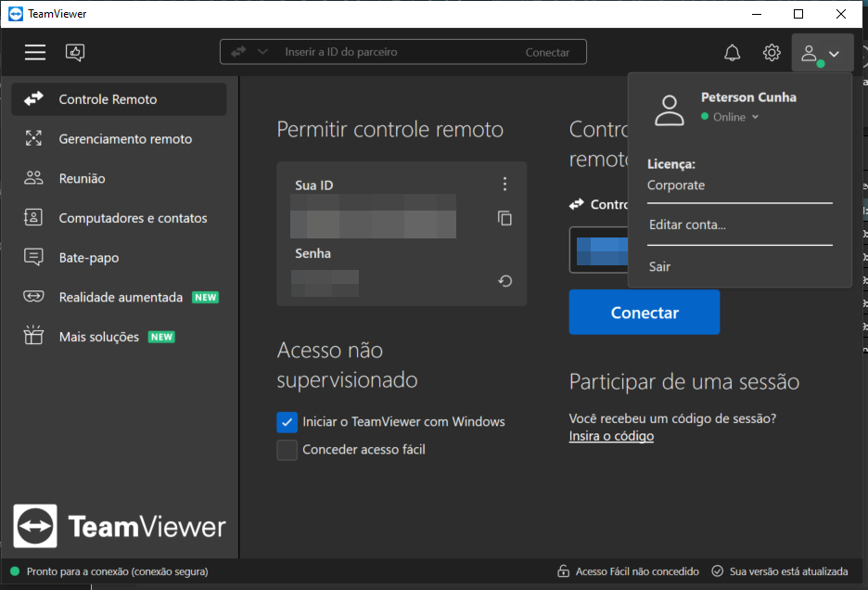Click the Reunião people icon
Image resolution: width=868 pixels, height=590 pixels.
point(33,178)
